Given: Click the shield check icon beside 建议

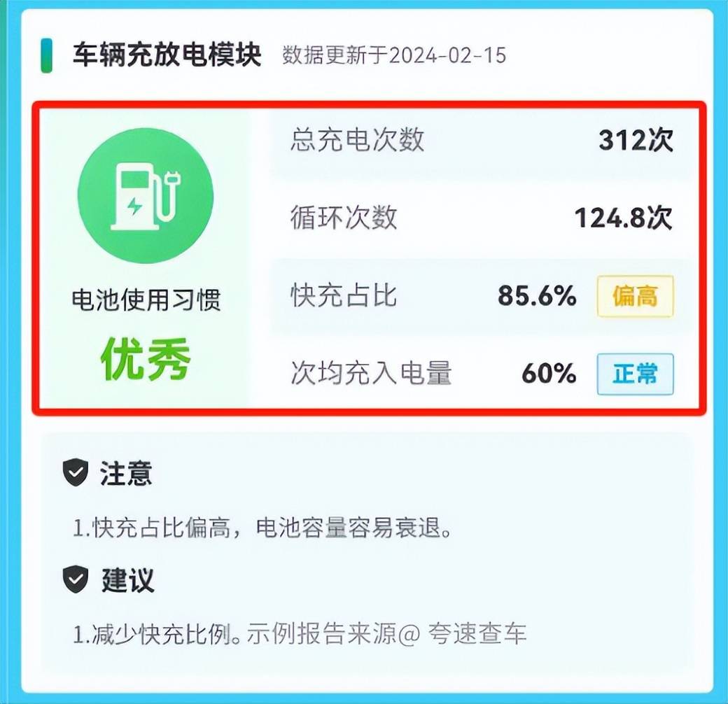Looking at the screenshot, I should tap(75, 579).
